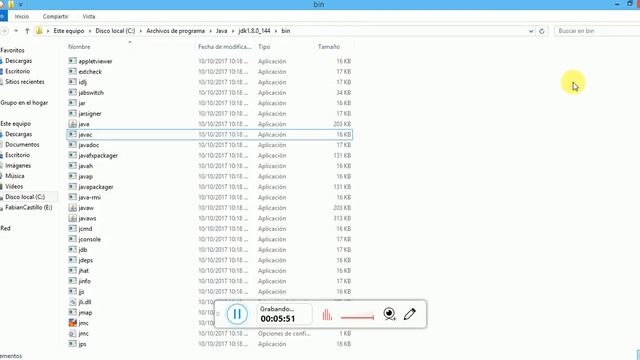
Task: Select 'Documentos' in the navigation pane
Action: pyautogui.click(x=22, y=144)
